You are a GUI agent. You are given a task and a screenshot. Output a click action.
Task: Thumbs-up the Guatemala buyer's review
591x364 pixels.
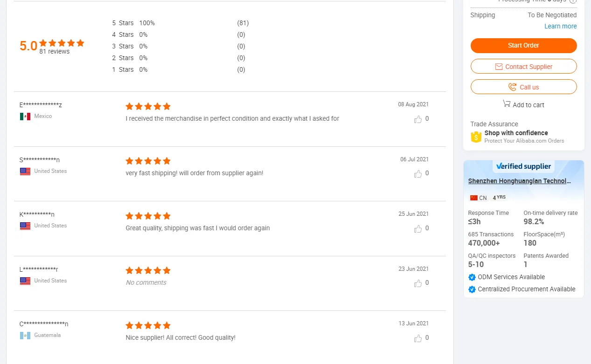(x=418, y=338)
